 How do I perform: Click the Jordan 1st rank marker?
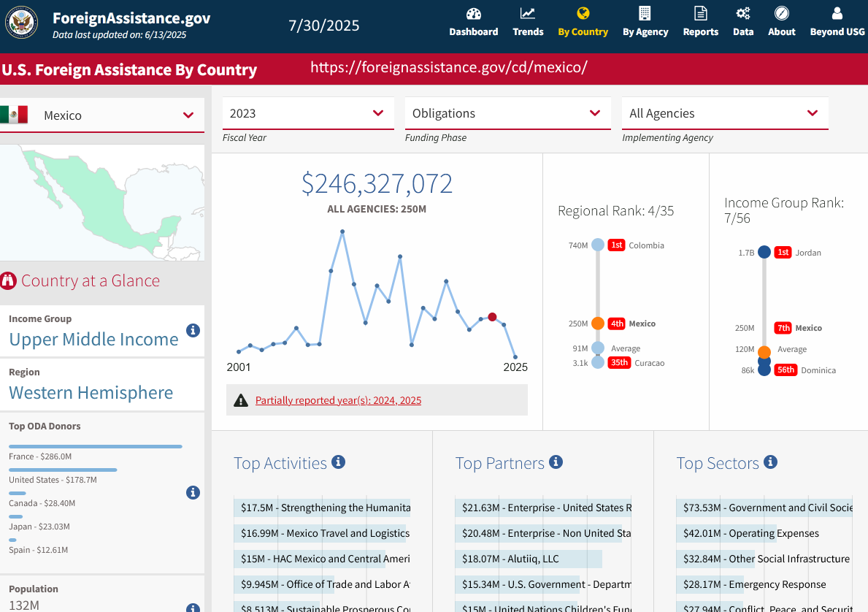(764, 252)
